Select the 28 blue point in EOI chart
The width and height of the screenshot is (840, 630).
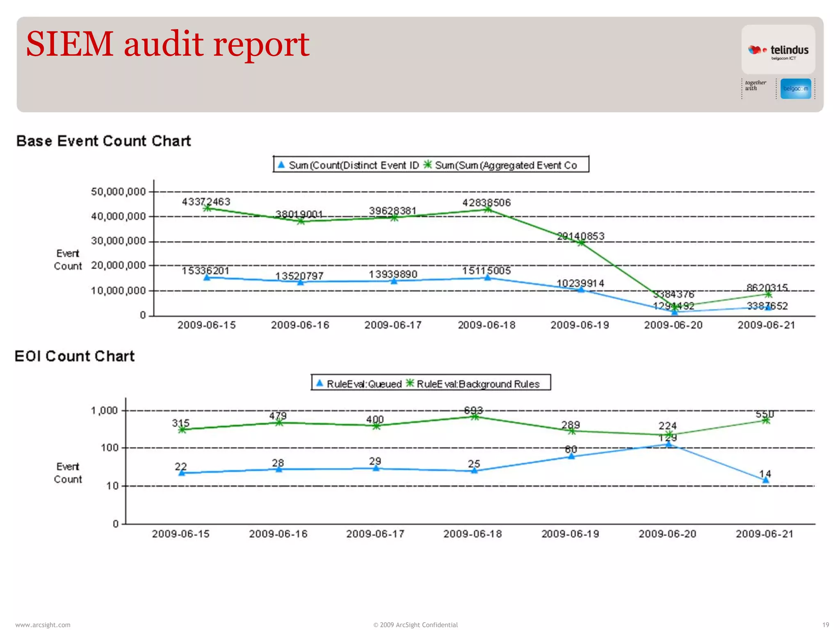279,469
